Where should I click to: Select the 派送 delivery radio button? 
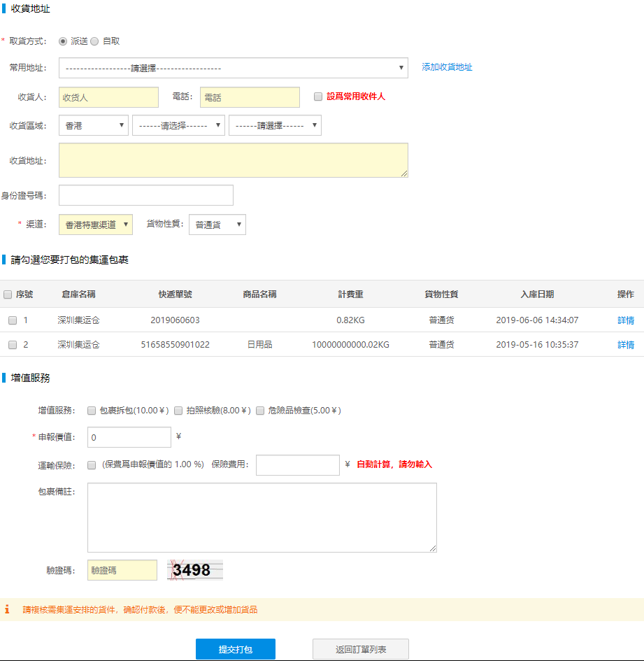pos(63,41)
